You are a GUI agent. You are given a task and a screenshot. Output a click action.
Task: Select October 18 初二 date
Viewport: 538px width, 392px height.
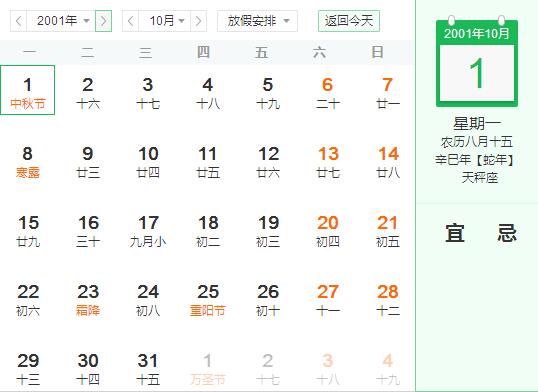click(208, 231)
